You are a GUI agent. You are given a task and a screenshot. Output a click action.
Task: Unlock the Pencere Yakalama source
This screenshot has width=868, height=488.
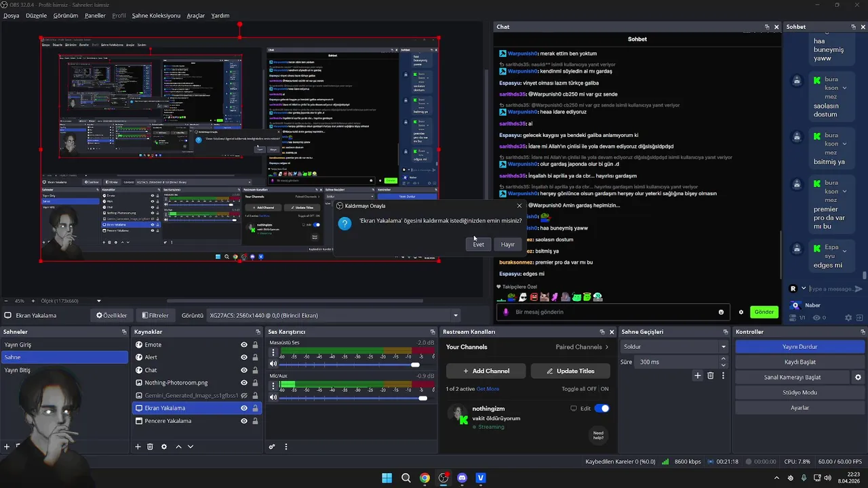255,421
